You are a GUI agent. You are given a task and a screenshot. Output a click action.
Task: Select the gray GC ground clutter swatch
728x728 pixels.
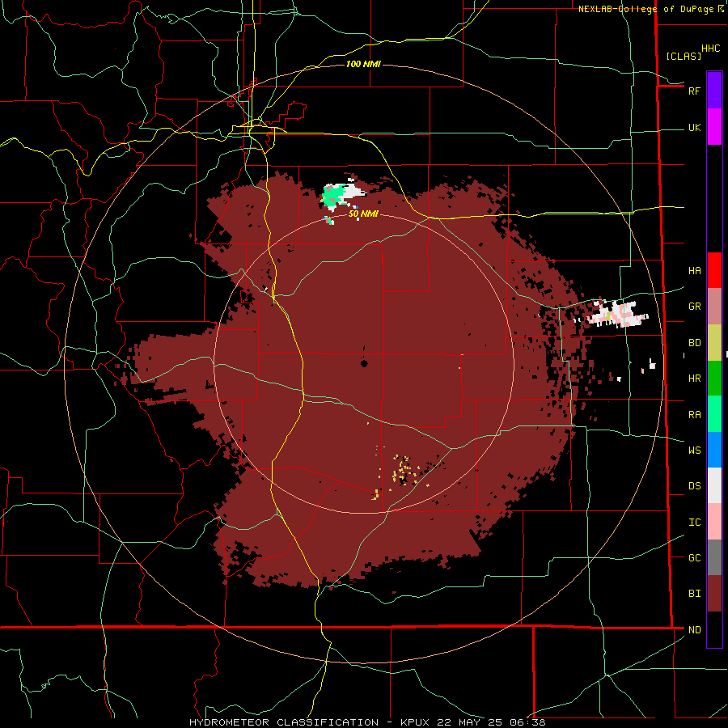click(x=714, y=557)
